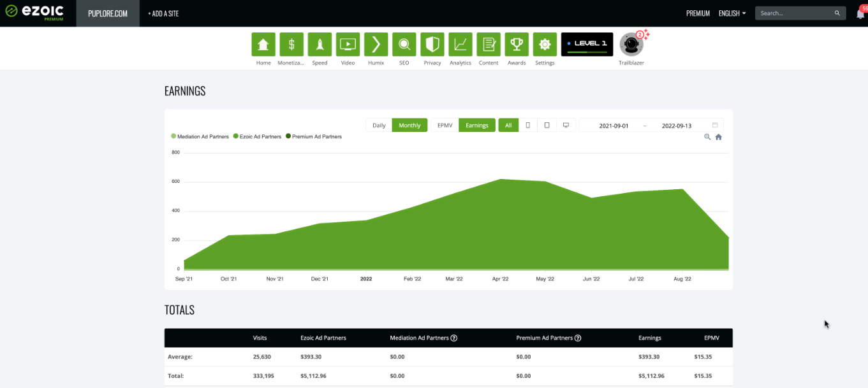
Task: Click Mediation Ad Partners help icon
Action: tap(453, 338)
